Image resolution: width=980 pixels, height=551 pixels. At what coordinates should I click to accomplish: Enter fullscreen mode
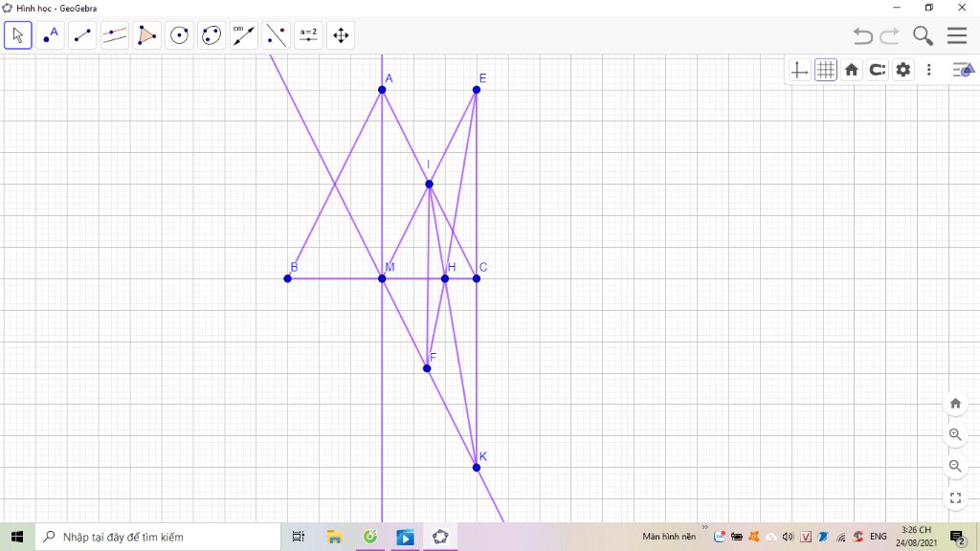[955, 497]
